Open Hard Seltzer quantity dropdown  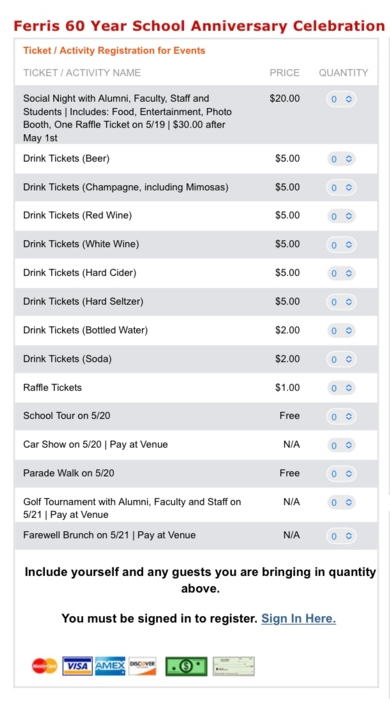point(341,302)
